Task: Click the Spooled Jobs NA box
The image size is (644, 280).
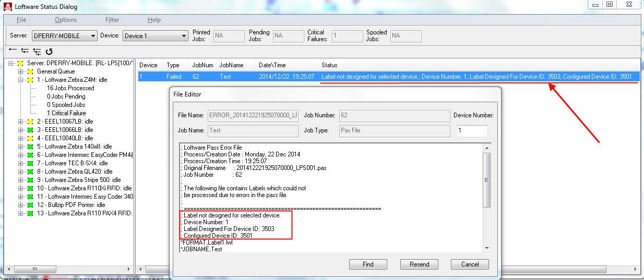Action: coord(406,36)
